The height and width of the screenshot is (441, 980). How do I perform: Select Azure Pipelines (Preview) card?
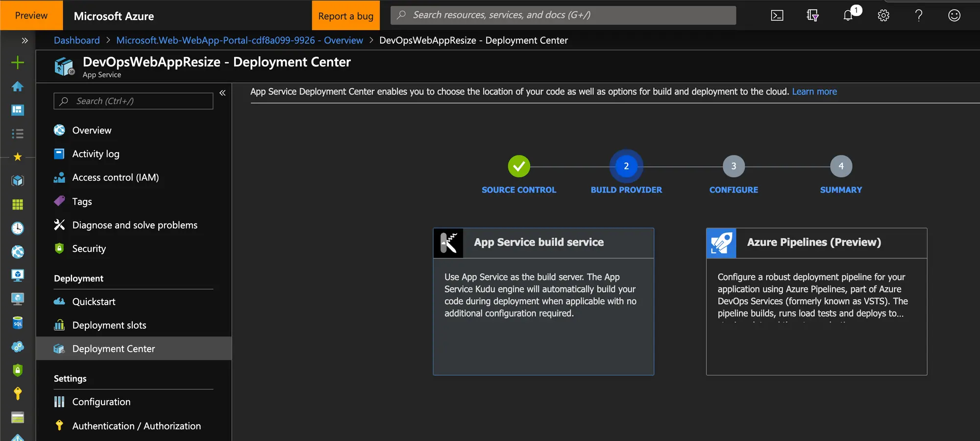click(x=816, y=301)
